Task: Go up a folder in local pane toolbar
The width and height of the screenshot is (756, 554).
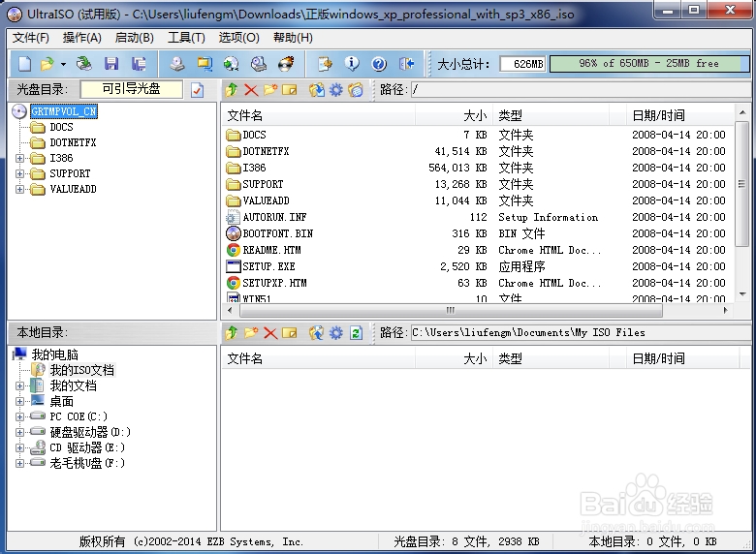Action: [232, 333]
